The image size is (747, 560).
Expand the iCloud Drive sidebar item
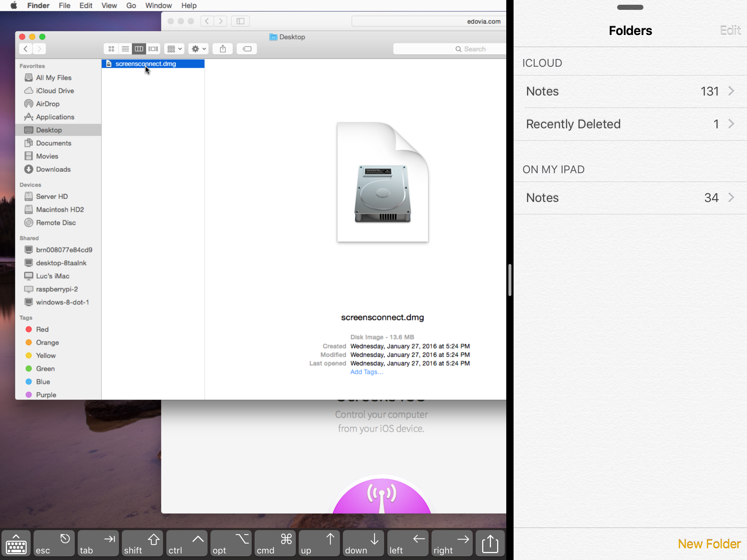(55, 90)
